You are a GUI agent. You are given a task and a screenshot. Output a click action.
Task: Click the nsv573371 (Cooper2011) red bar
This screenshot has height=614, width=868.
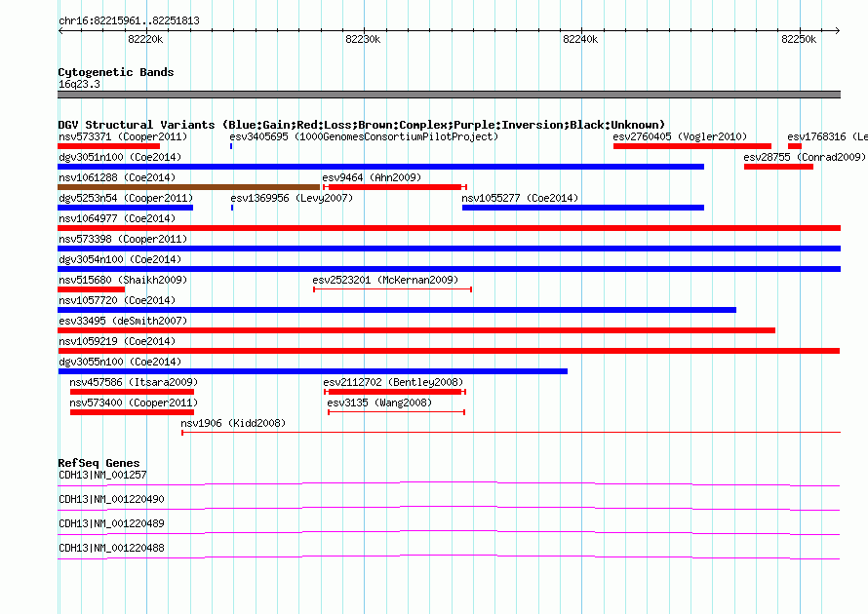coord(108,146)
